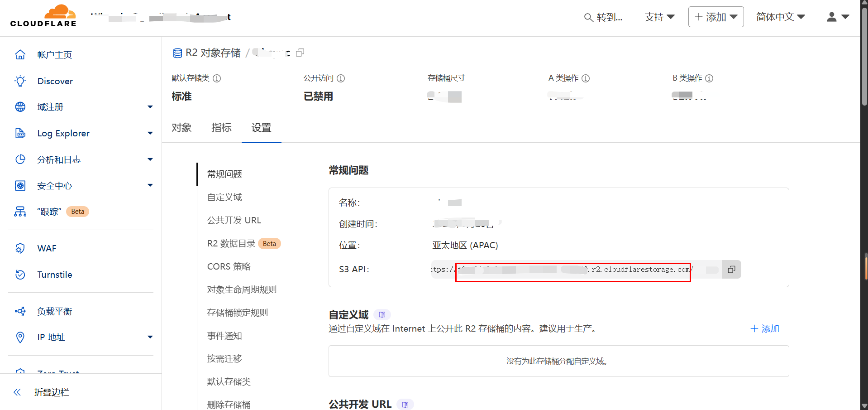This screenshot has height=410, width=868.
Task: Open 负载平衡 sidebar link
Action: pos(55,311)
